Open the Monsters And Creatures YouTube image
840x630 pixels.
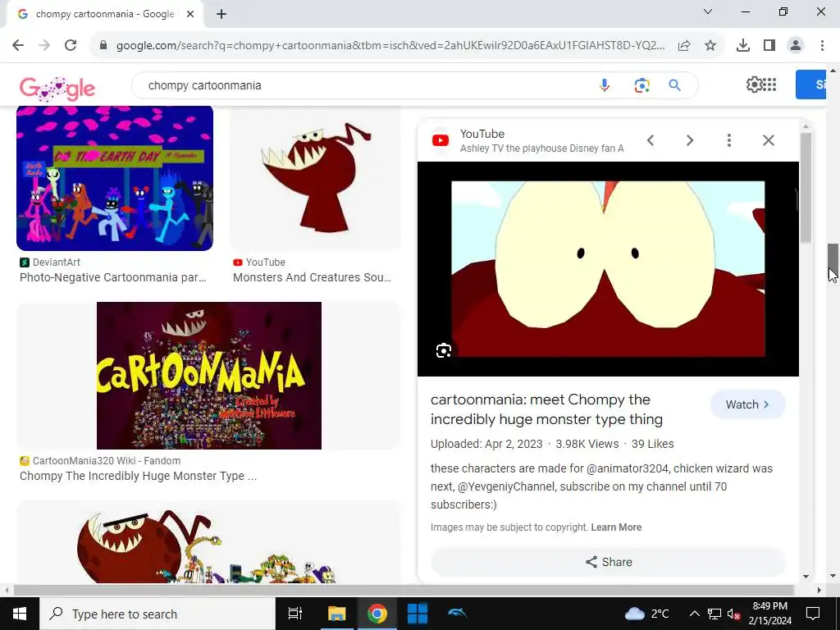(315, 178)
